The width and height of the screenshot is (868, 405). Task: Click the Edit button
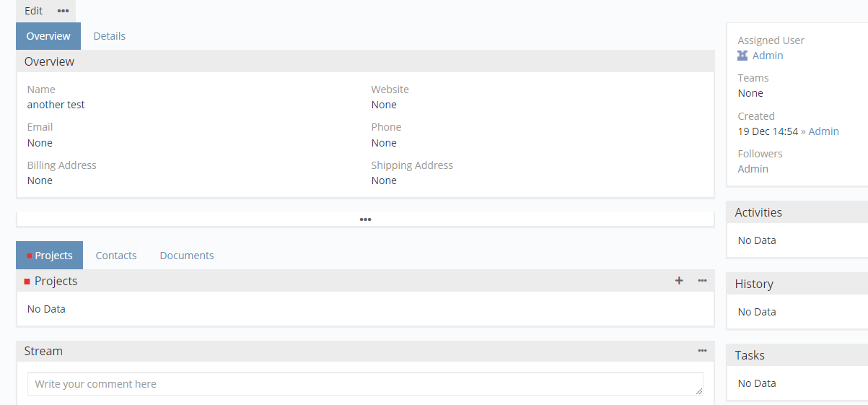[x=34, y=11]
